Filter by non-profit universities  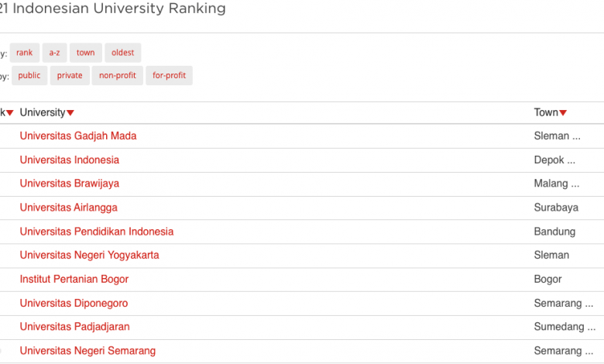point(118,76)
